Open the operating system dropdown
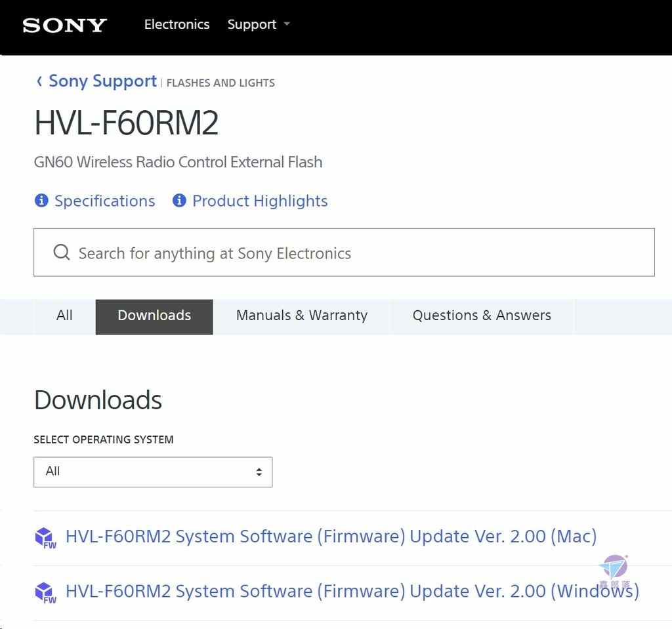This screenshot has width=672, height=629. [x=153, y=472]
